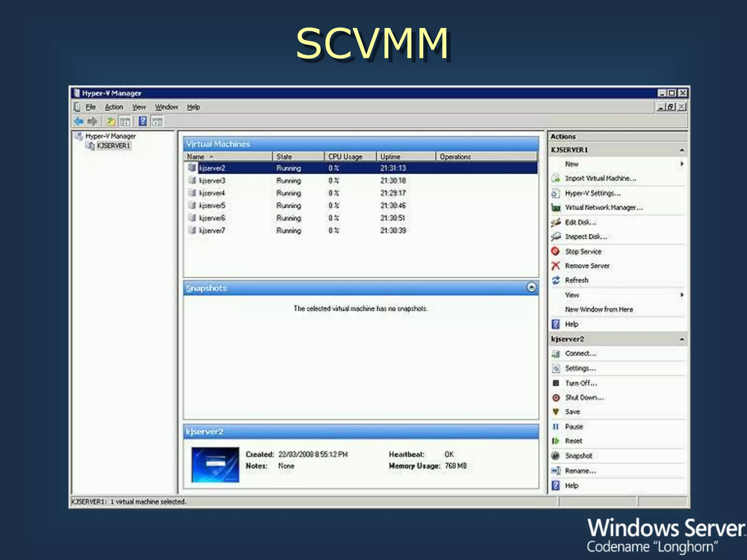This screenshot has height=560, width=747.
Task: Click the MMC system icon beside File menu
Action: click(x=77, y=107)
